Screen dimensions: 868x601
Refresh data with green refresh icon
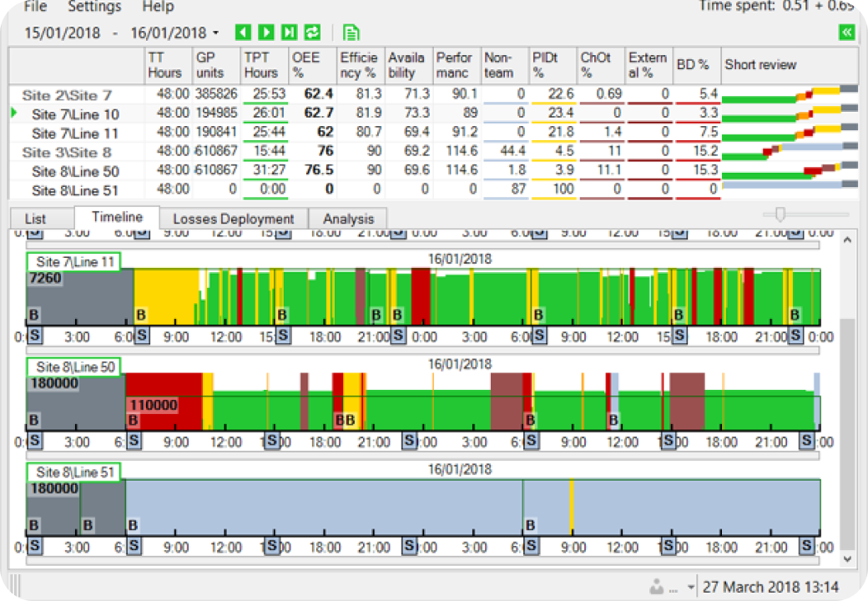point(313,33)
